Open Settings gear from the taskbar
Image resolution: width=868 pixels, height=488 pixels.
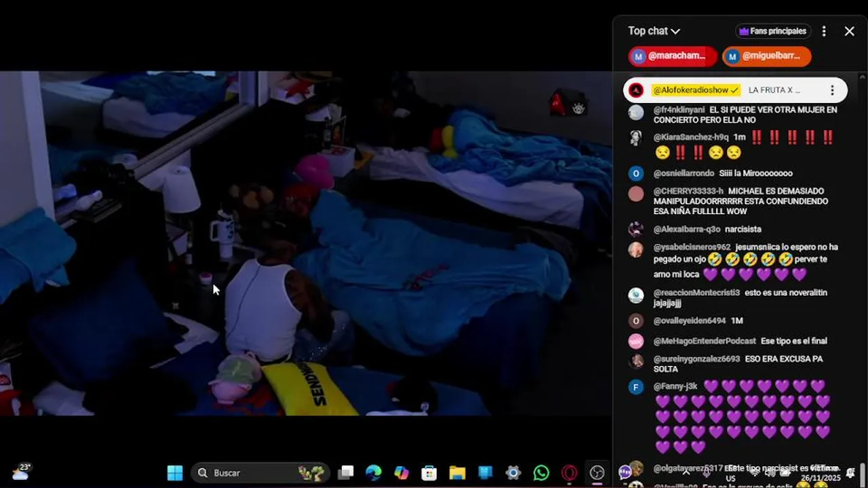513,472
